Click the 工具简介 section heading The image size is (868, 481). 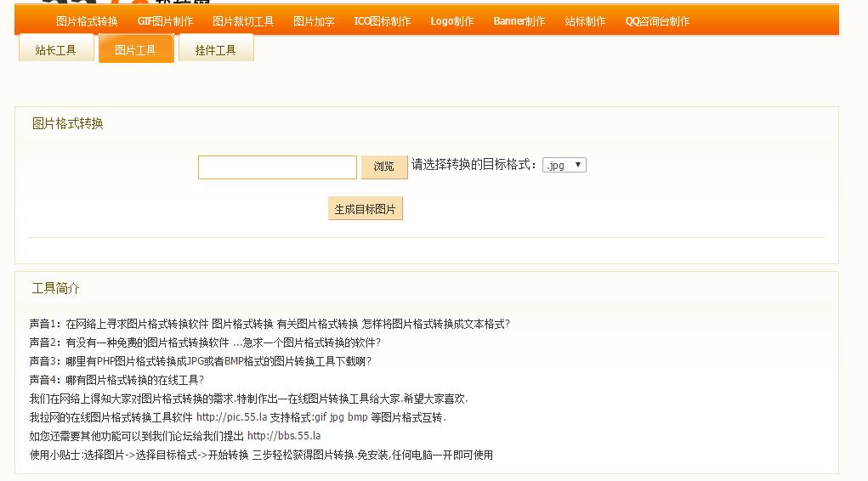pyautogui.click(x=56, y=288)
